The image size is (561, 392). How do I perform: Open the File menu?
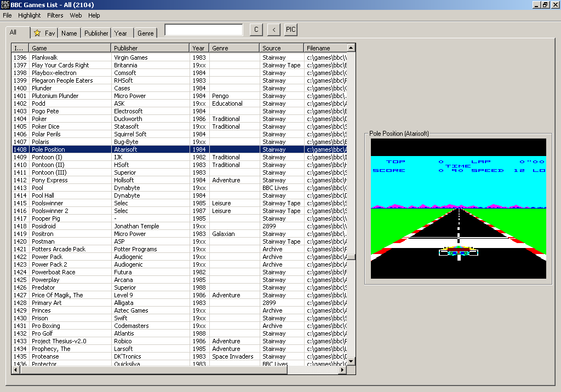[x=7, y=15]
